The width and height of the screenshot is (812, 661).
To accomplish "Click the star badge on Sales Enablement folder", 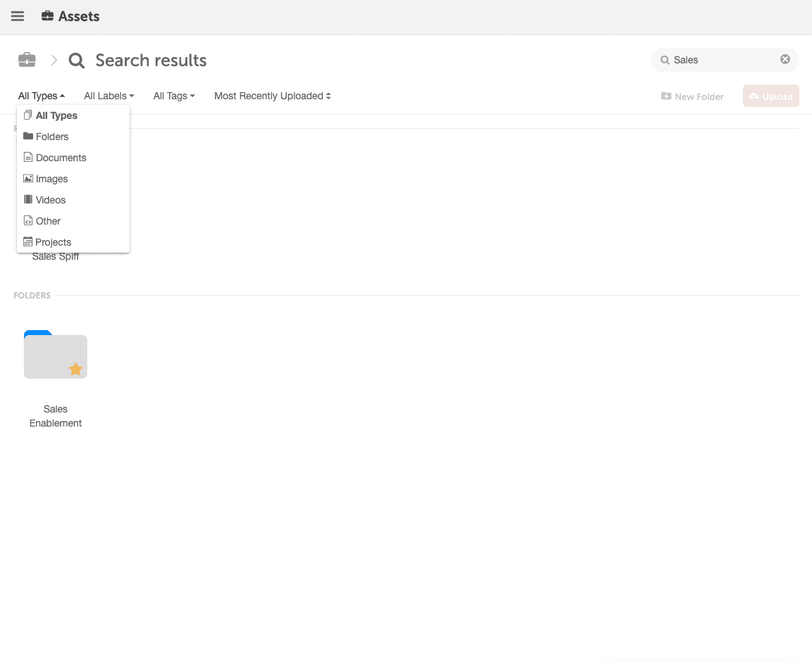I will 75,369.
